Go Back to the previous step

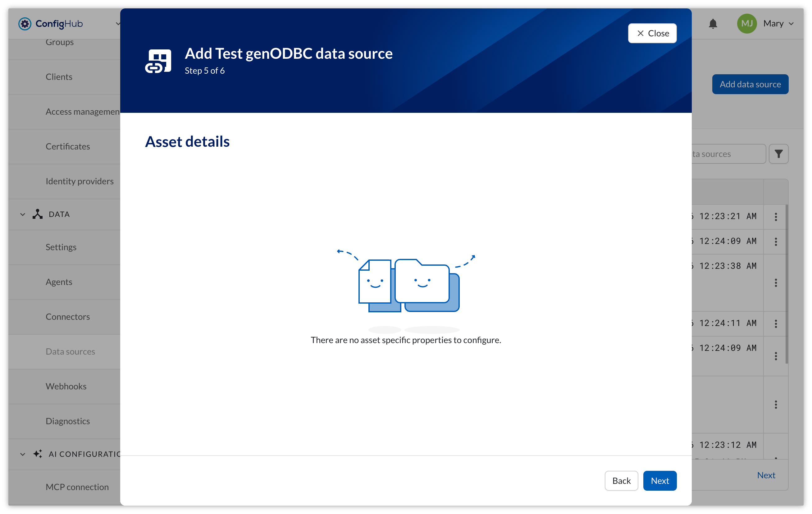point(621,480)
